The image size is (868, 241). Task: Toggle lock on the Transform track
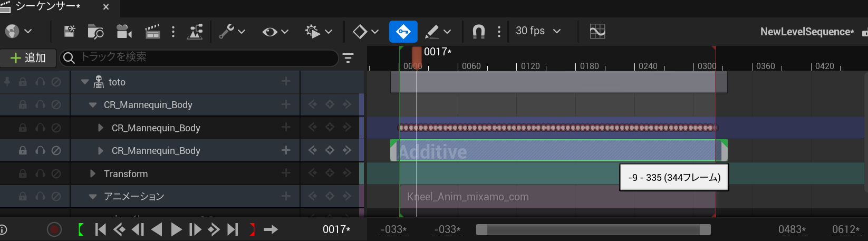23,173
